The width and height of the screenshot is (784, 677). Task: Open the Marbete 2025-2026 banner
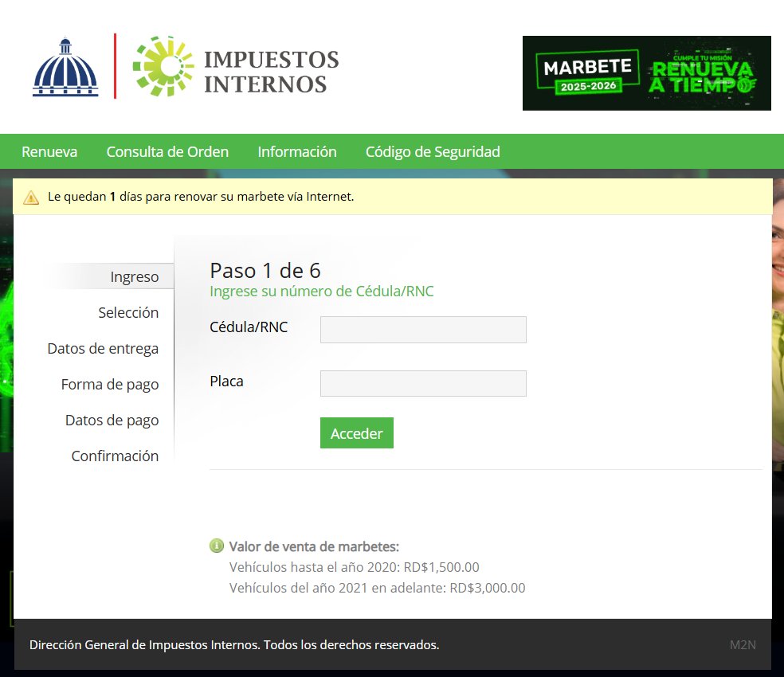tap(646, 73)
